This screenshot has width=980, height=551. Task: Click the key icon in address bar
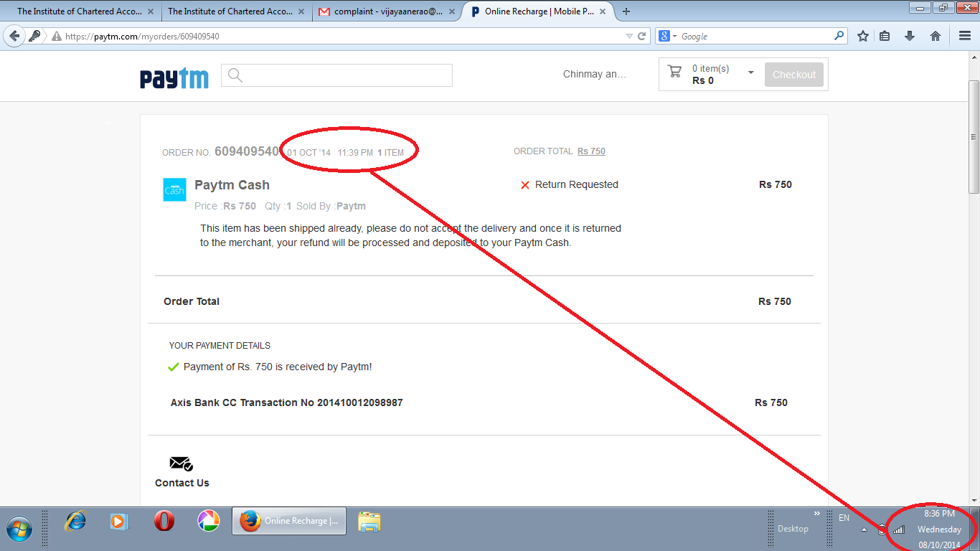point(34,36)
